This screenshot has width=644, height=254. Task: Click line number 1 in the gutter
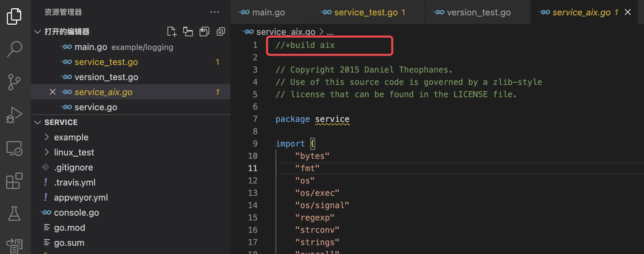click(255, 45)
